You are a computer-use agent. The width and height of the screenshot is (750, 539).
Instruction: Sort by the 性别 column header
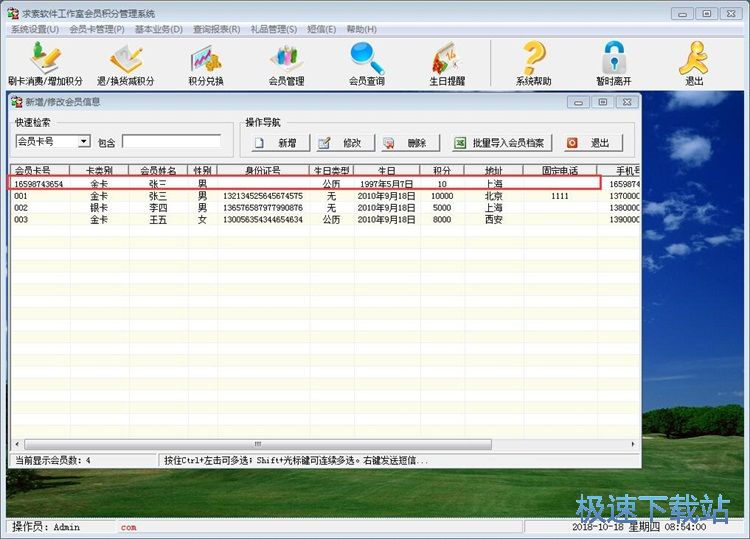coord(203,170)
